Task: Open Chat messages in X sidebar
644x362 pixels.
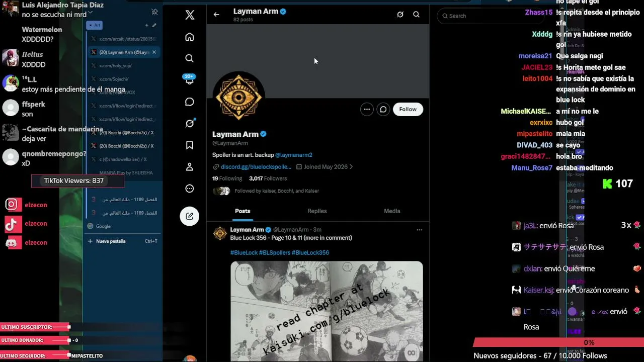Action: pyautogui.click(x=190, y=102)
